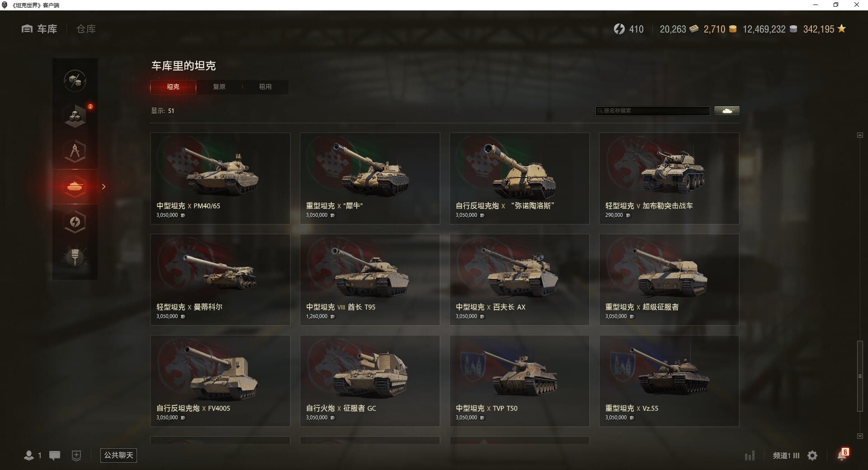Open the 仓库 section in header
This screenshot has width=868, height=470.
[x=86, y=29]
